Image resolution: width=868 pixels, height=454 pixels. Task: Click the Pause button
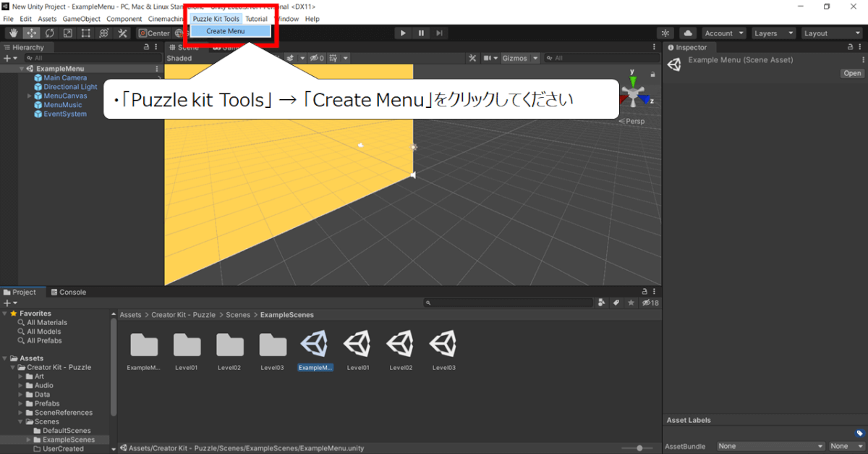tap(421, 33)
